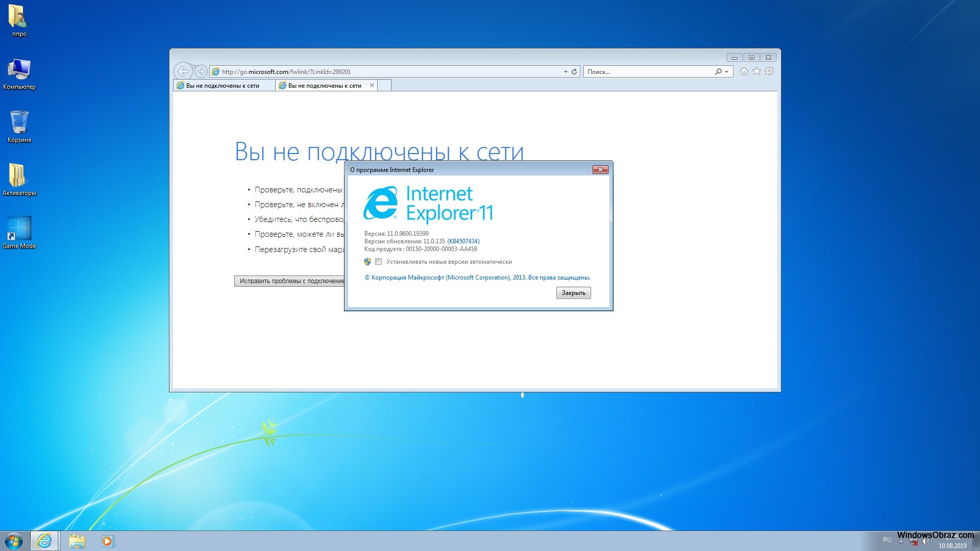Expand the address bar autocomplete dropdown
The image size is (980, 551).
point(566,71)
